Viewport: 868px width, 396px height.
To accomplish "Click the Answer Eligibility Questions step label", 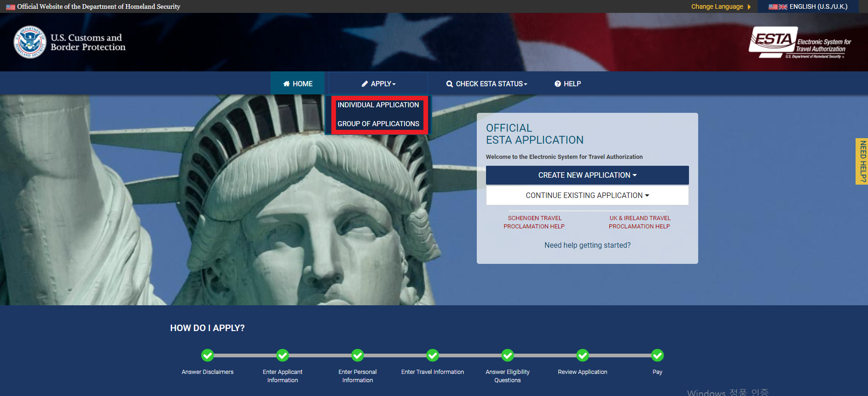I will tap(508, 376).
